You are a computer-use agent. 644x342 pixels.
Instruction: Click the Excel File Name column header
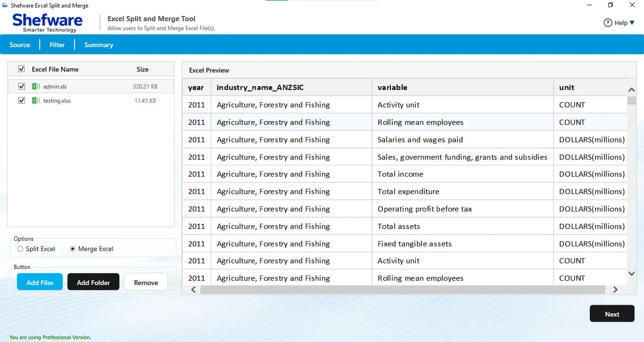tap(55, 69)
